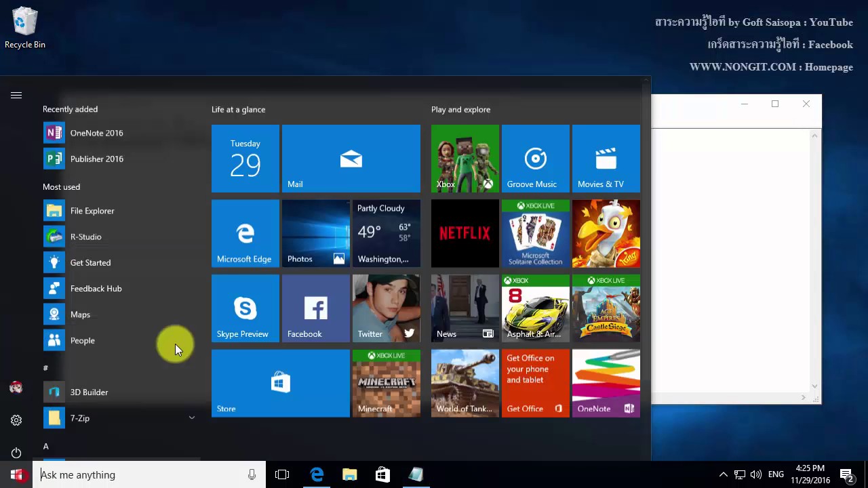Screen dimensions: 868x488
Task: Open Store from the taskbar
Action: 382,474
